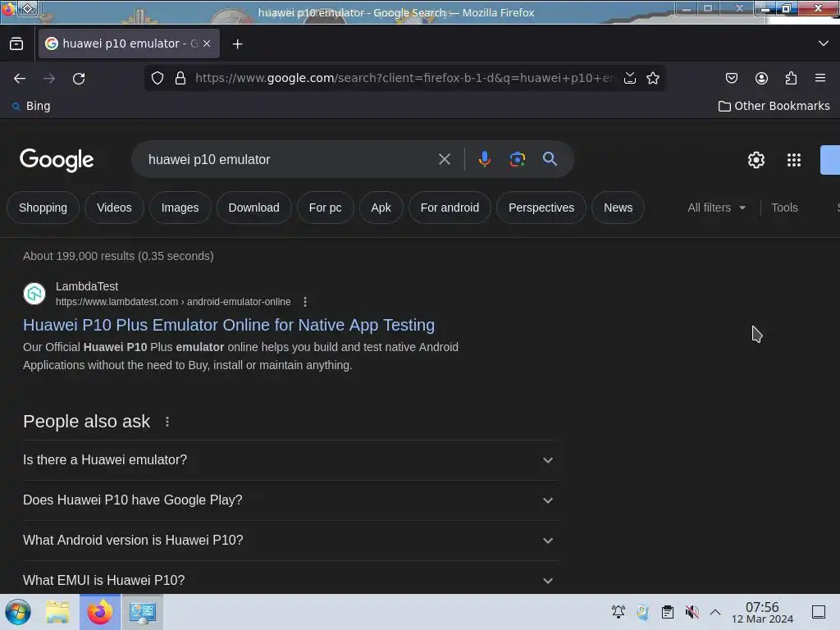Viewport: 840px width, 630px height.
Task: Open Google quick settings gear
Action: [756, 160]
